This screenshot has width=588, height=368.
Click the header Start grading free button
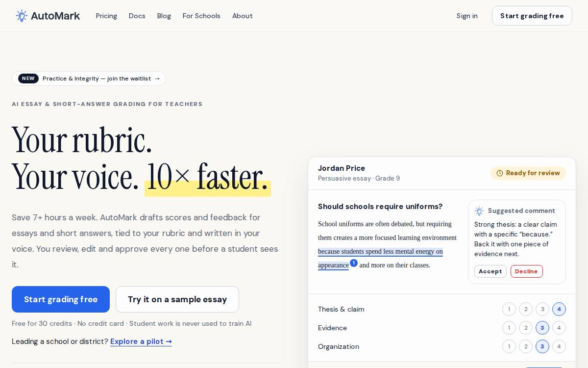pyautogui.click(x=532, y=16)
